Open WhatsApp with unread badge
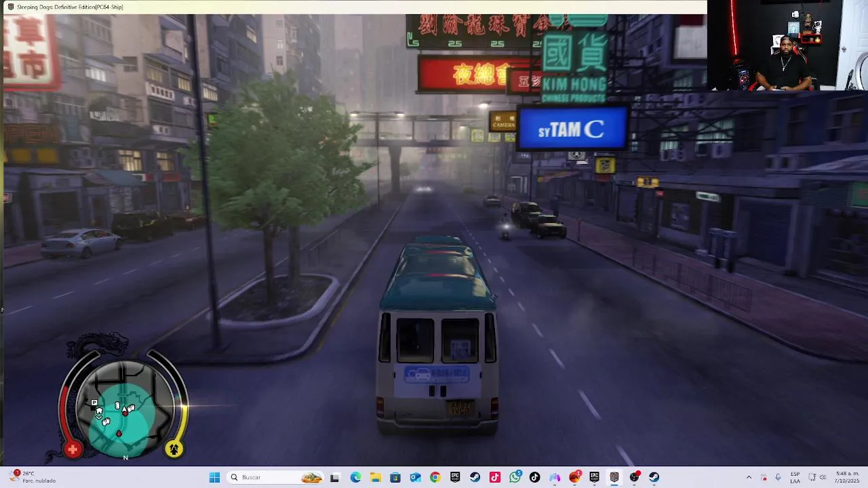The width and height of the screenshot is (868, 488). point(515,477)
